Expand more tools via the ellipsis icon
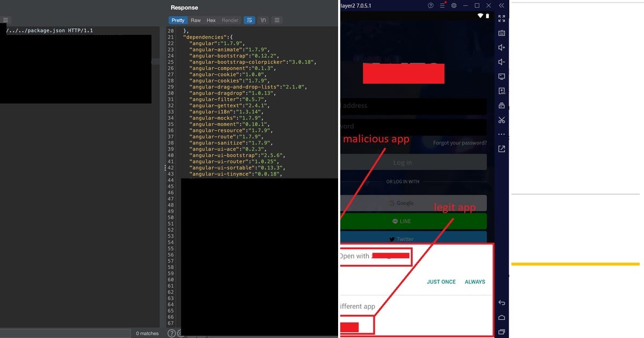Viewport: 644px width, 338px height. click(x=501, y=134)
